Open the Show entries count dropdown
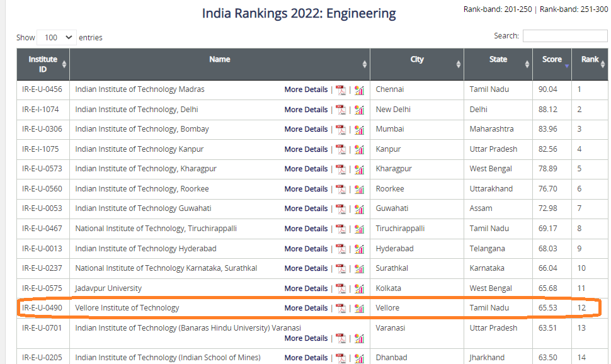Viewport: 611px width, 364px height. (x=57, y=37)
